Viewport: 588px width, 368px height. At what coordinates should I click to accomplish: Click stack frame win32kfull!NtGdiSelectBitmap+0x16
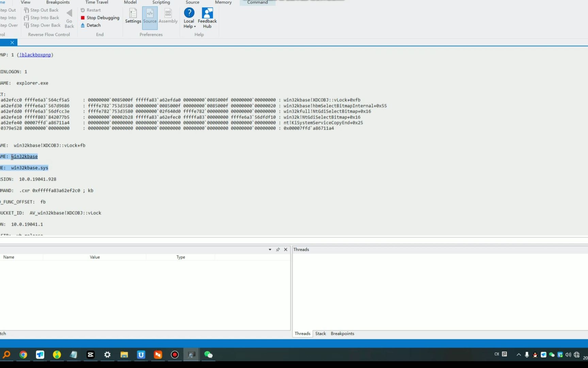coord(327,111)
